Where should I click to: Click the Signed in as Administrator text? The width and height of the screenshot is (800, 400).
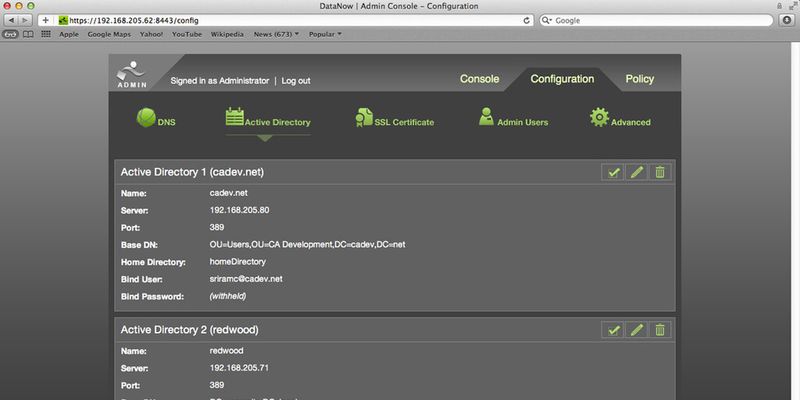(x=219, y=81)
